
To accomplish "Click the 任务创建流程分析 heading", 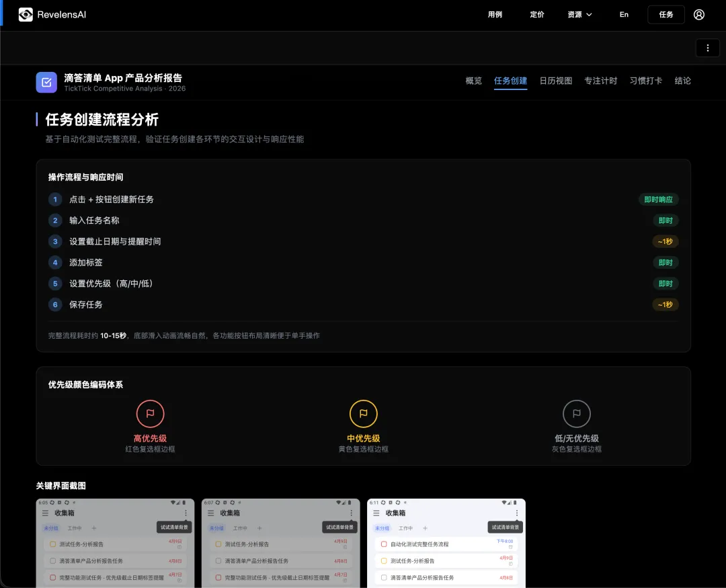I will [x=102, y=120].
